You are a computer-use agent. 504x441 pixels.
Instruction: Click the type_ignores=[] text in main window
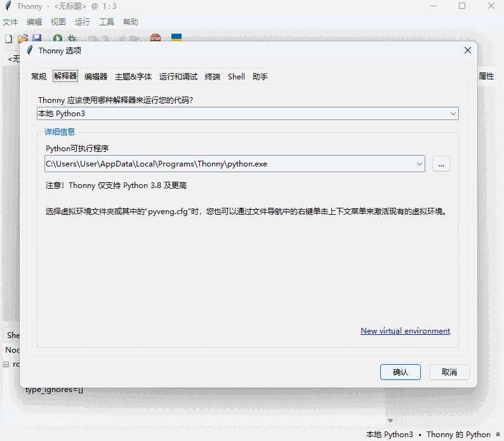click(x=54, y=390)
